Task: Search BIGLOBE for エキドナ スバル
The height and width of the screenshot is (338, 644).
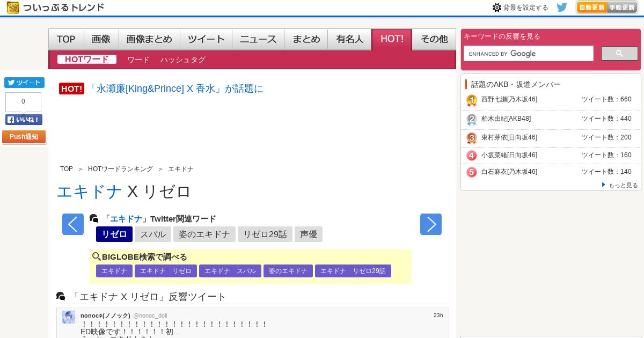Action: [x=230, y=271]
